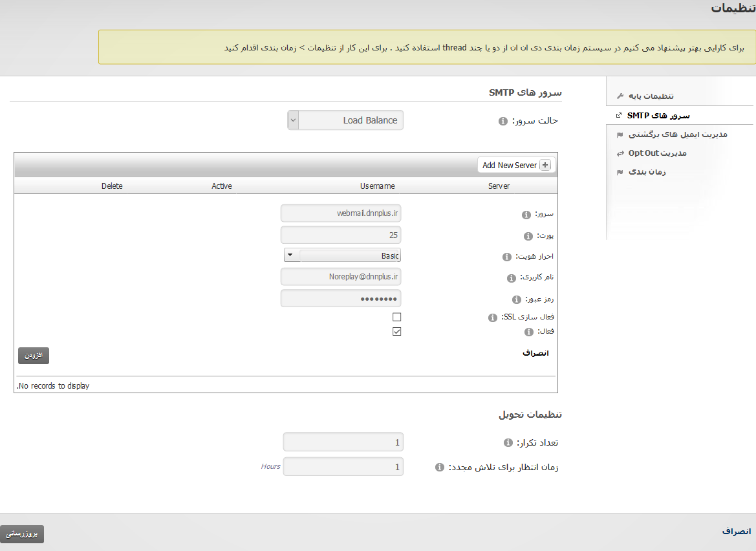Image resolution: width=756 pixels, height=551 pixels.
Task: Click info icon next to حالت سرور
Action: pos(503,122)
